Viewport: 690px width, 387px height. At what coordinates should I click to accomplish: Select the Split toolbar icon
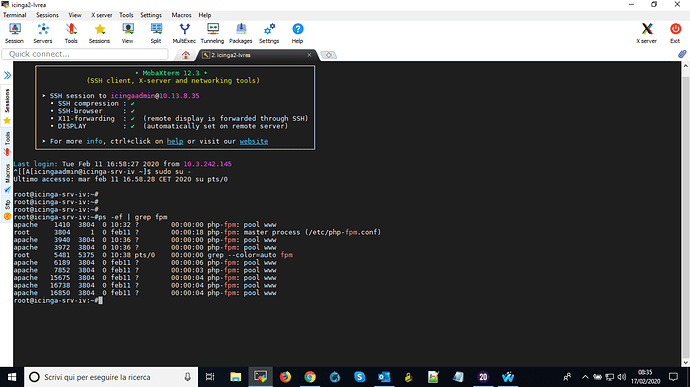156,33
